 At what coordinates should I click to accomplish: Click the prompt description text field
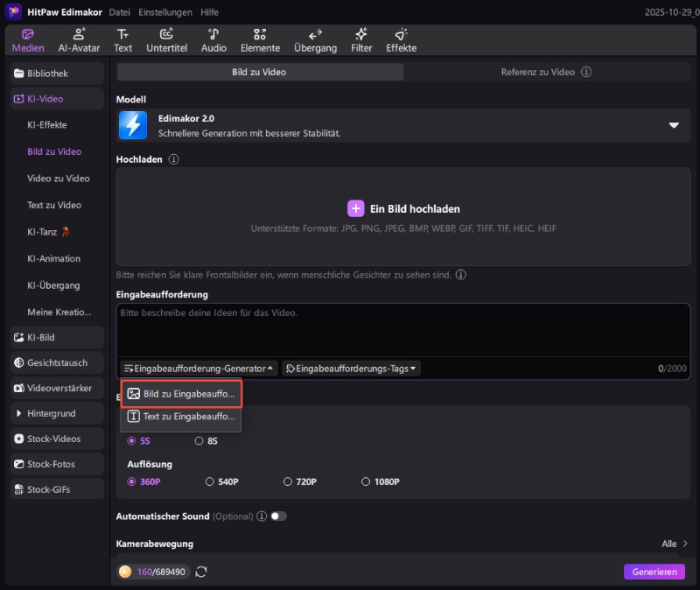click(x=402, y=329)
